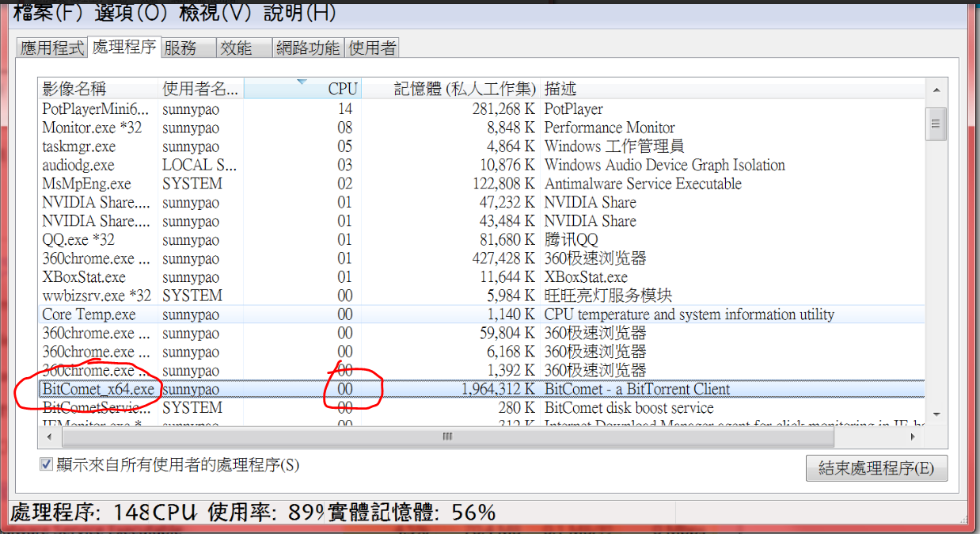Select the QQ.exe *32 process
980x534 pixels.
(482, 239)
